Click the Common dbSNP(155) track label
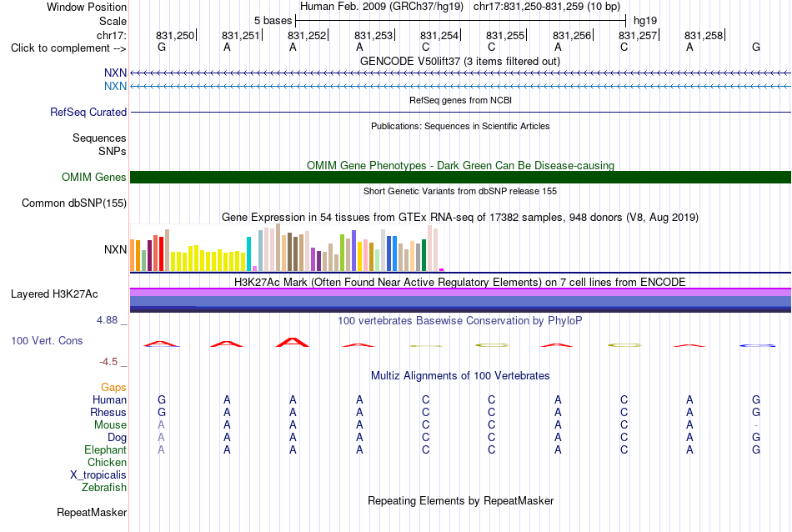The width and height of the screenshot is (792, 532). click(73, 203)
